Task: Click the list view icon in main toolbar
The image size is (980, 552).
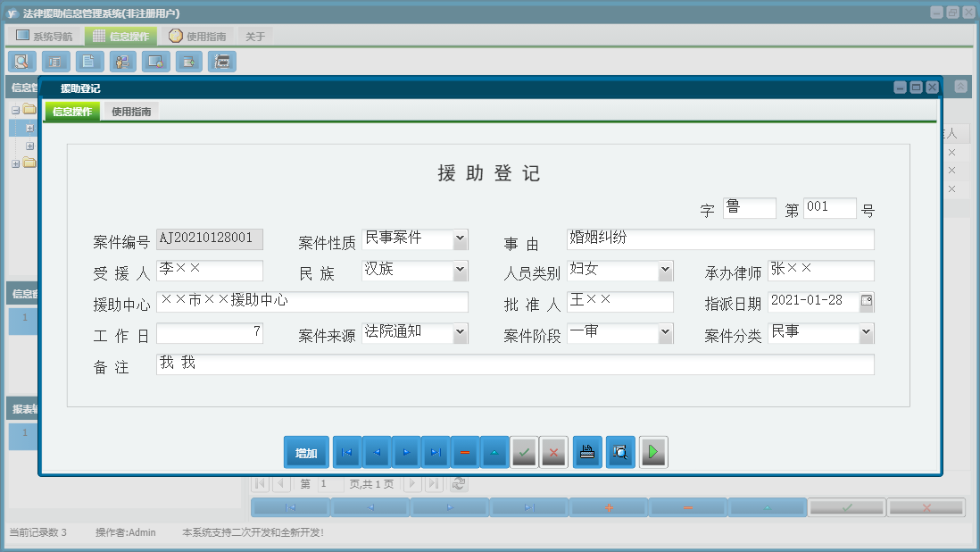Action: pyautogui.click(x=55, y=62)
